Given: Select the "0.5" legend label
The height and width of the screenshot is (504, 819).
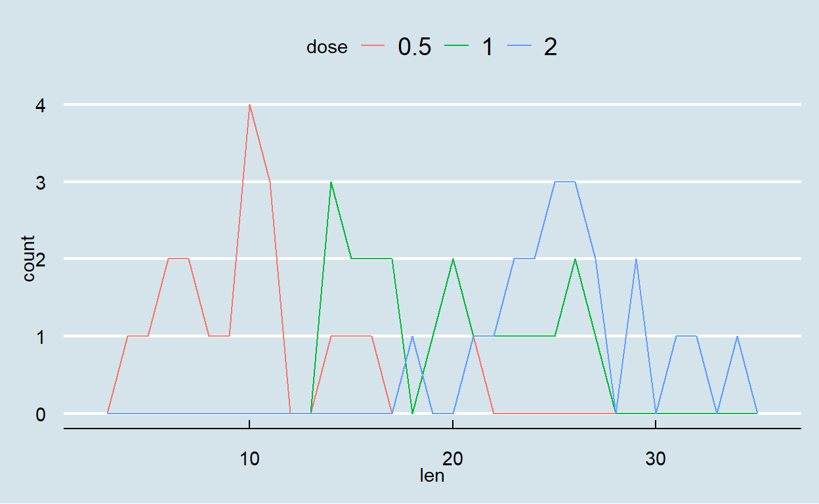Looking at the screenshot, I should tap(415, 47).
